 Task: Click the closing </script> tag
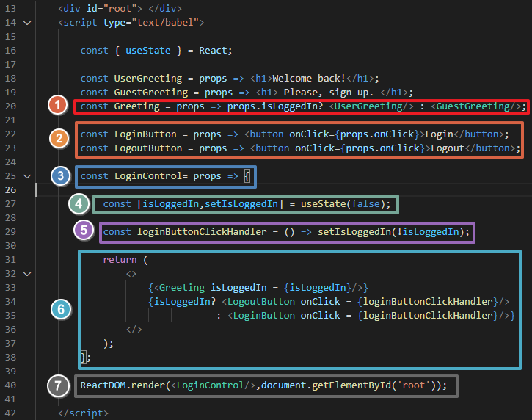(x=83, y=413)
